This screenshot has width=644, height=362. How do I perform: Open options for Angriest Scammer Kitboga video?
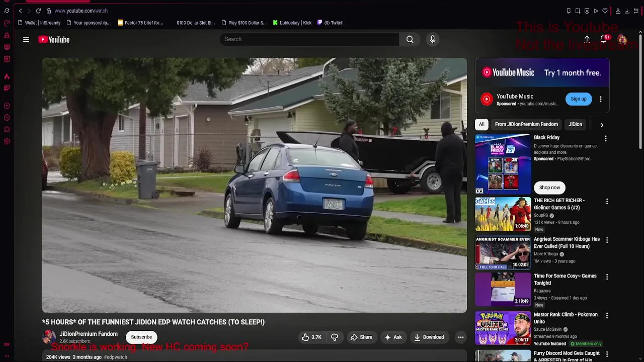click(x=607, y=240)
